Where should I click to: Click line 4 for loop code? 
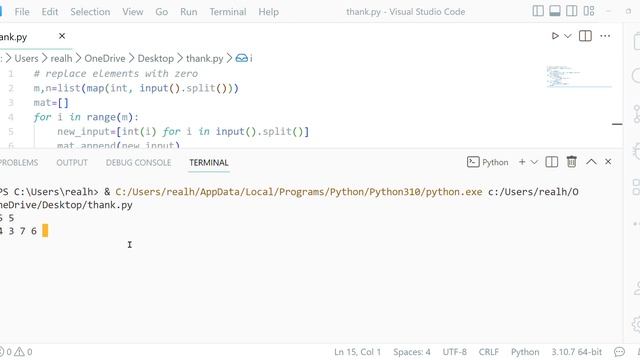86,117
